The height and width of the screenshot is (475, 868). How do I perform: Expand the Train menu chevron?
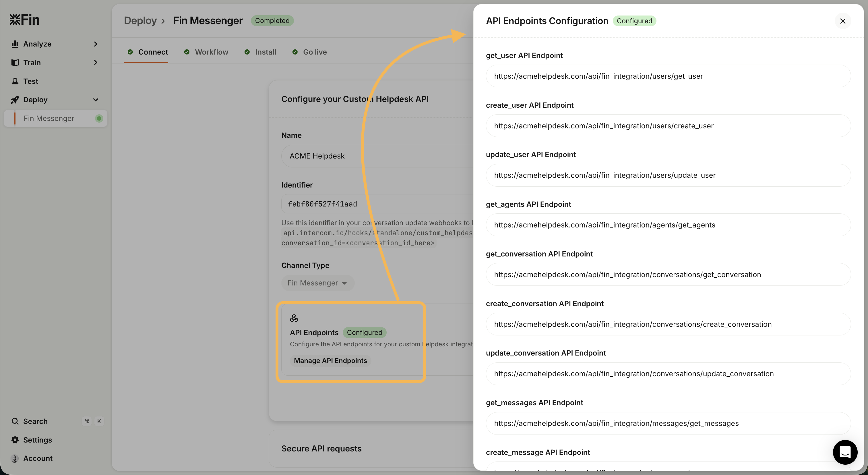[x=96, y=63]
